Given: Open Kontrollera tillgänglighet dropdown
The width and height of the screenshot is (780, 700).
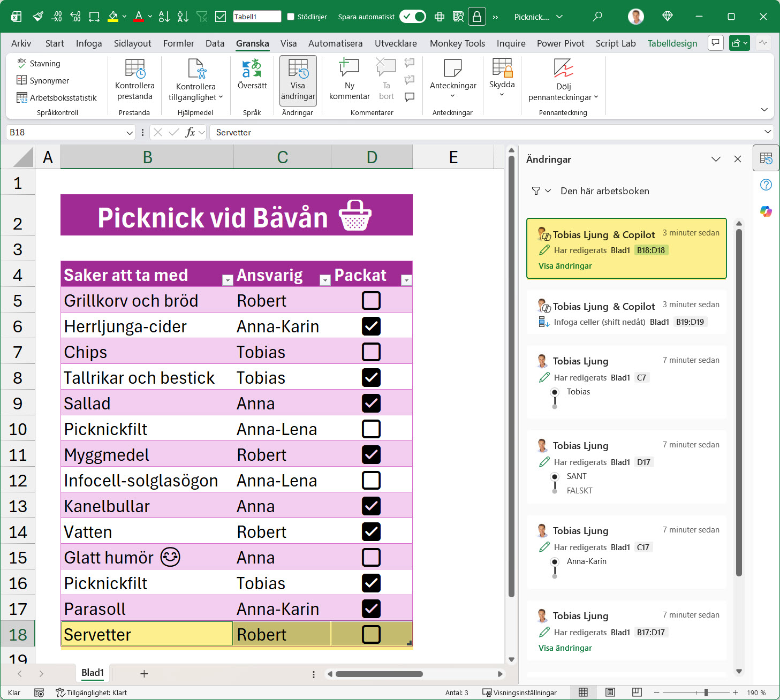Looking at the screenshot, I should click(195, 79).
